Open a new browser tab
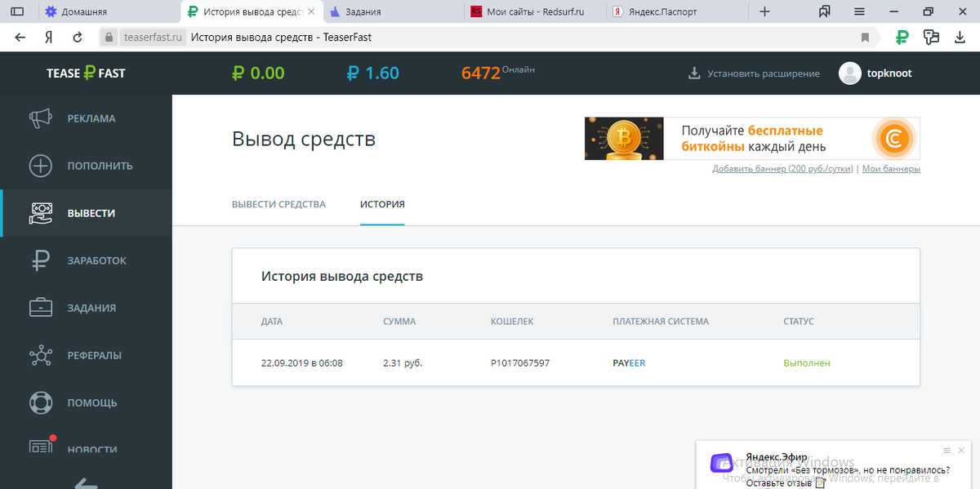The width and height of the screenshot is (980, 489). pyautogui.click(x=764, y=11)
